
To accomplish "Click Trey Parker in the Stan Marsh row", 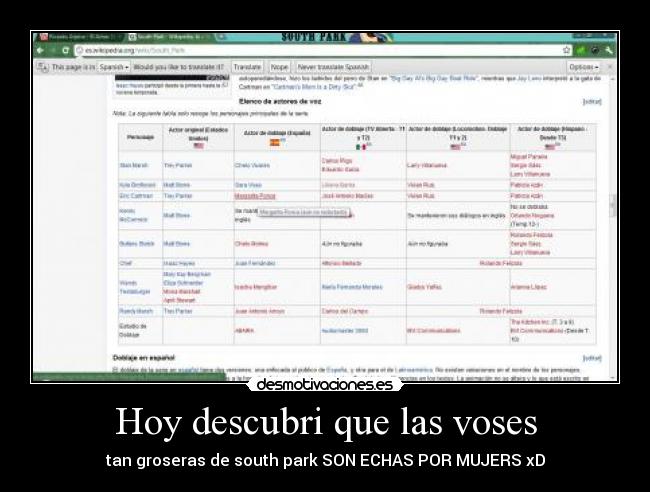I will pos(178,165).
